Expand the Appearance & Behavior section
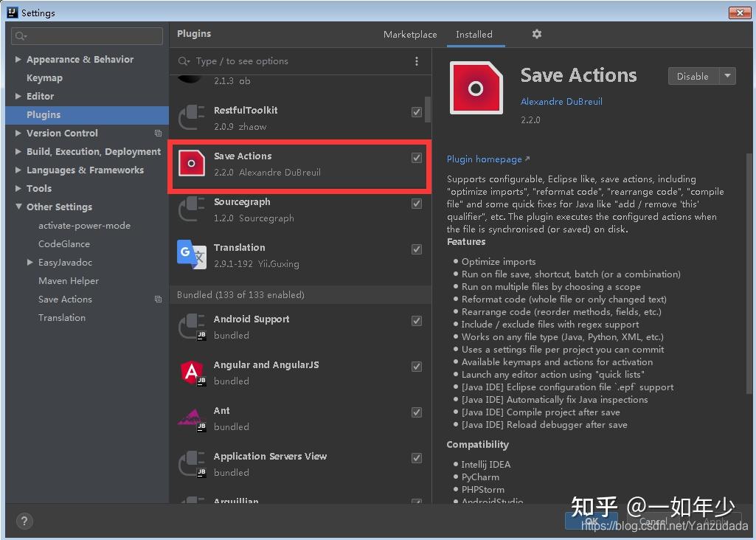The height and width of the screenshot is (540, 756). click(16, 59)
